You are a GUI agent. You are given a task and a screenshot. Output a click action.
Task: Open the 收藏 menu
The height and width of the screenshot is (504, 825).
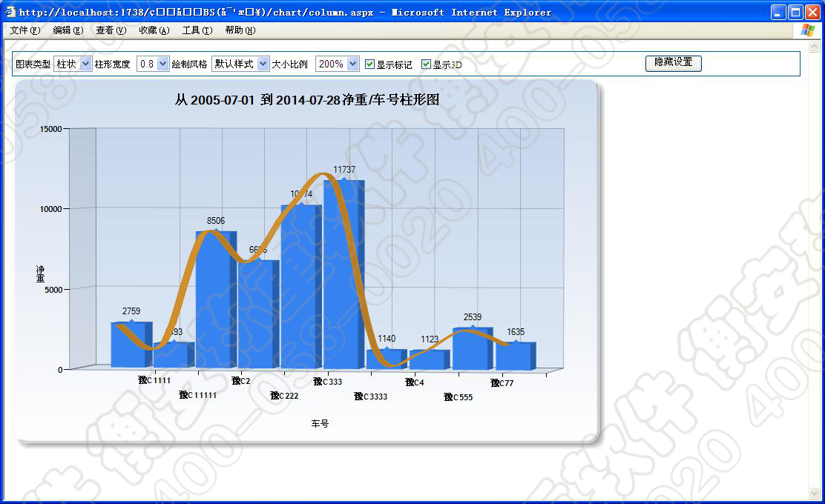pyautogui.click(x=154, y=30)
